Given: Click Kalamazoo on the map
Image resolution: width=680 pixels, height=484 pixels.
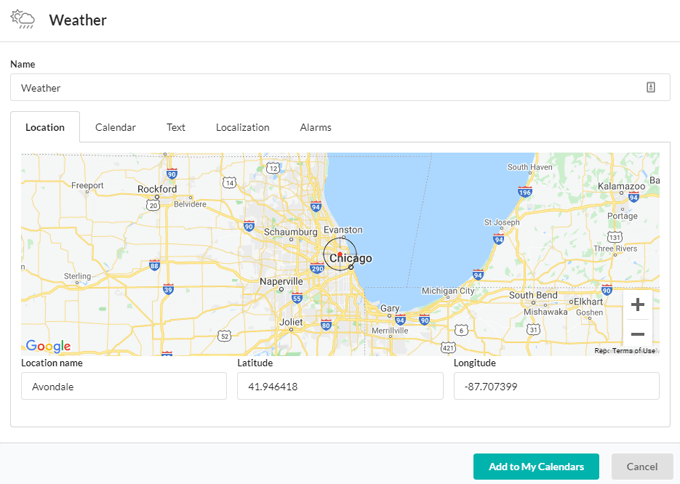Looking at the screenshot, I should (x=622, y=186).
